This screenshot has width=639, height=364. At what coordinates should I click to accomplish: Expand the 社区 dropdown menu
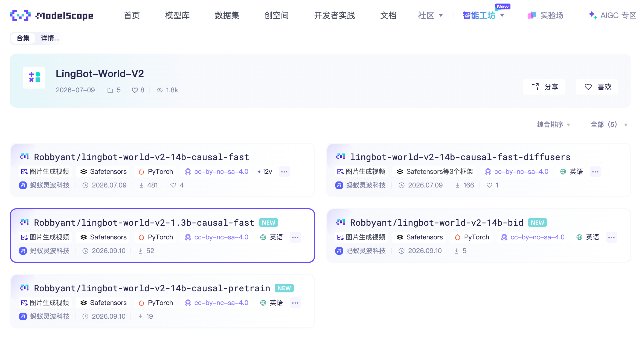pos(430,15)
